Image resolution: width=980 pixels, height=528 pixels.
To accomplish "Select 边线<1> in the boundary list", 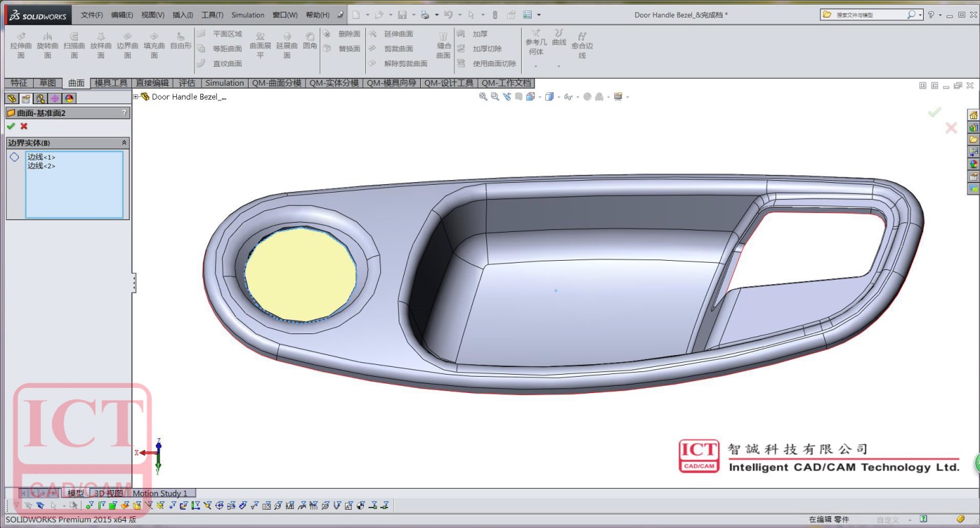I will tap(41, 157).
